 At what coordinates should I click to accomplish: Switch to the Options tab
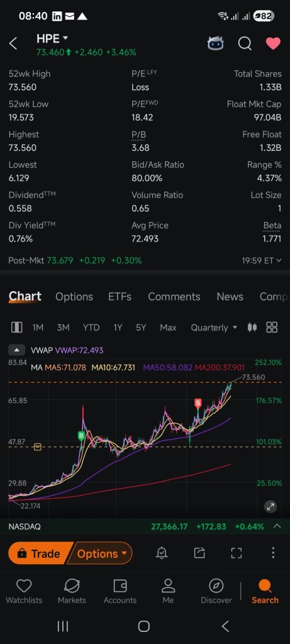(74, 297)
